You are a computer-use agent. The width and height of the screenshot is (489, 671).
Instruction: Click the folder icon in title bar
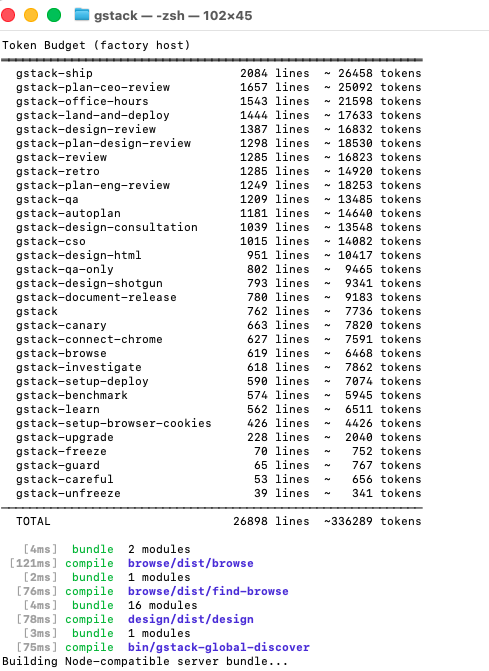(82, 15)
